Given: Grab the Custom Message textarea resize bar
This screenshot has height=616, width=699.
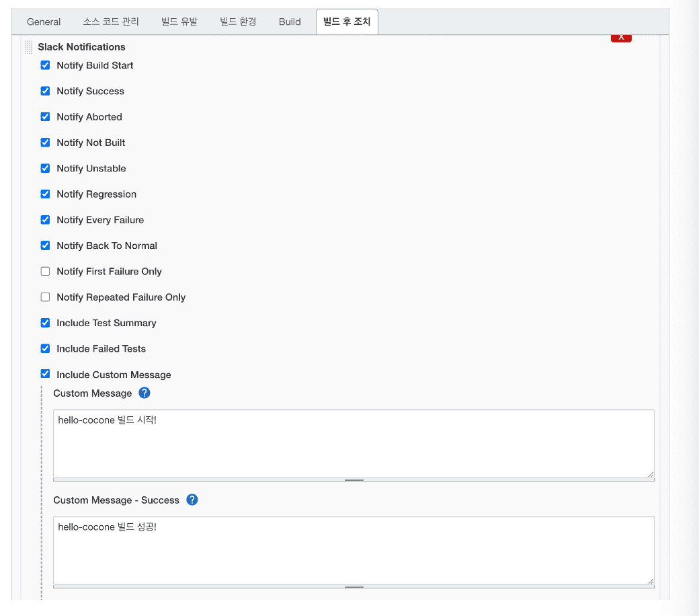Looking at the screenshot, I should [354, 480].
